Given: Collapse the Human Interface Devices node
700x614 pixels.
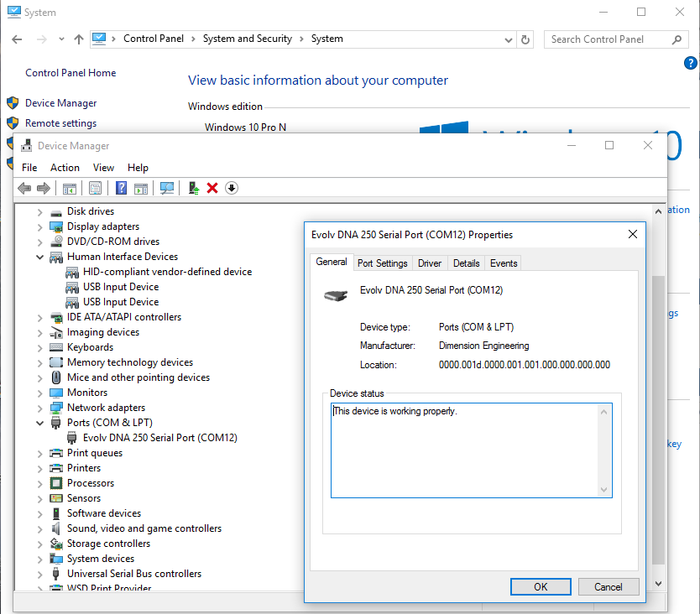Looking at the screenshot, I should pyautogui.click(x=39, y=257).
